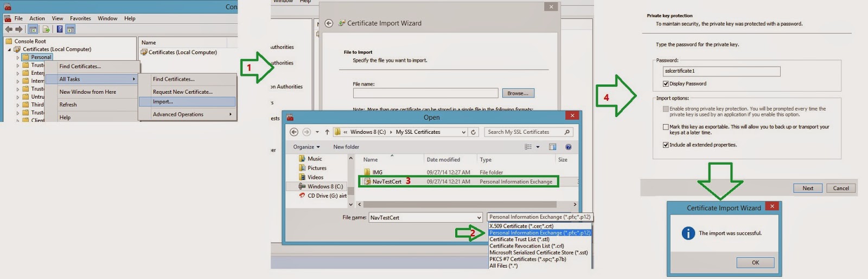Viewport: 868px width, 279px height.
Task: Open the Favorites menu
Action: click(80, 18)
